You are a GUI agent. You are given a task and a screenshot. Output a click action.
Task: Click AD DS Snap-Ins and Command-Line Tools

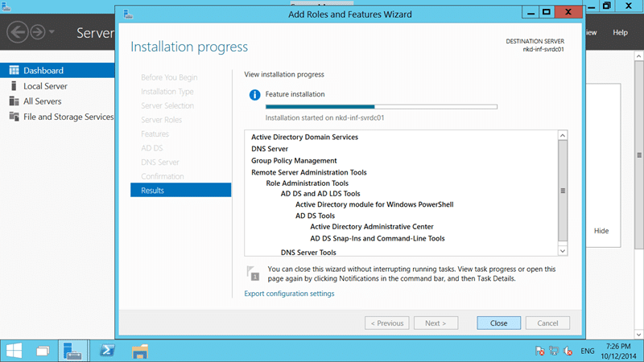pos(377,238)
